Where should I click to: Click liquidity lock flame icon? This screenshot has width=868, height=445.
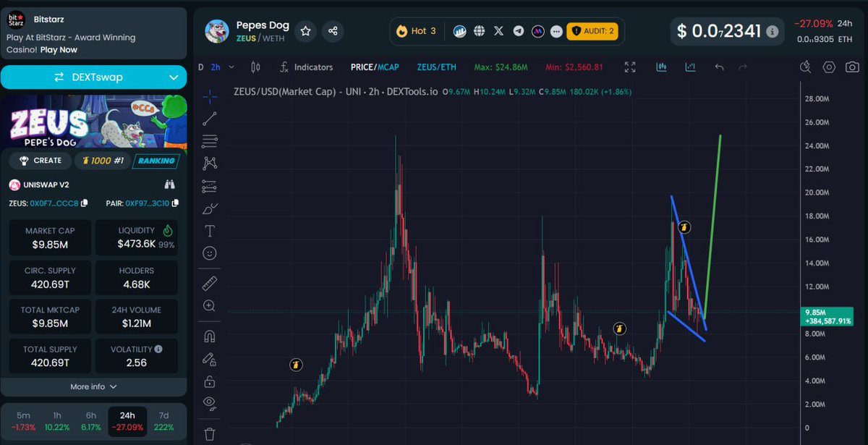pos(168,231)
